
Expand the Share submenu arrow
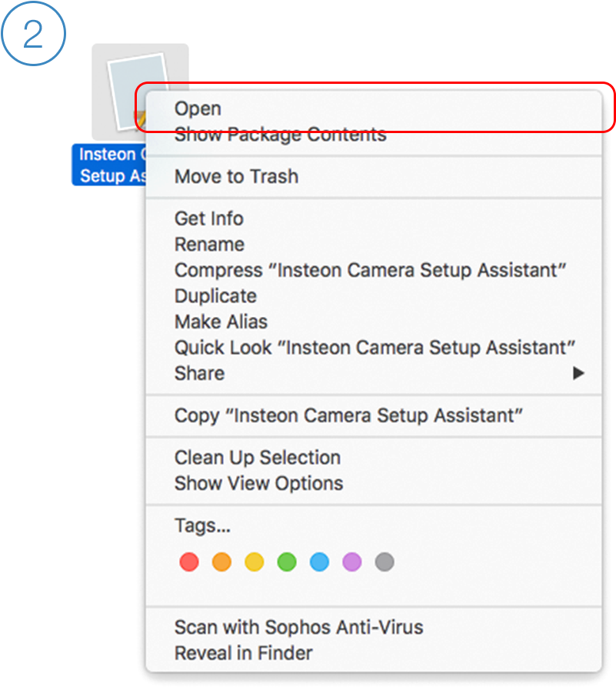point(578,373)
